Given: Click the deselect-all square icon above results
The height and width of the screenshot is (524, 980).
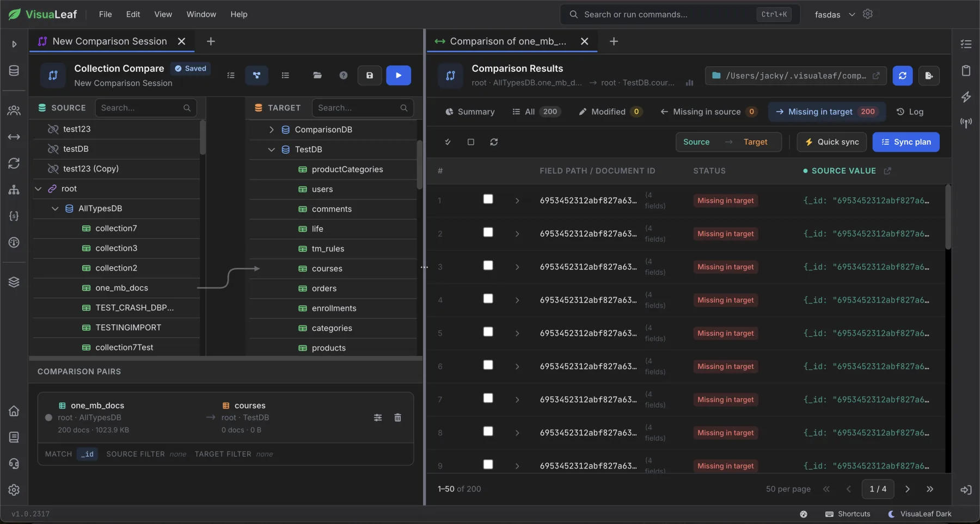Looking at the screenshot, I should point(471,142).
